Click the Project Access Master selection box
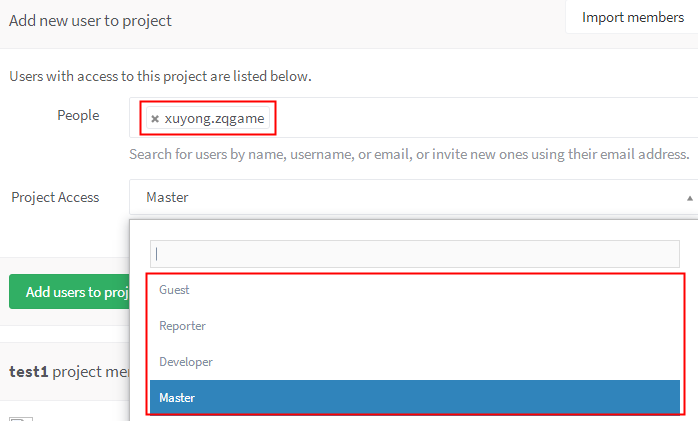This screenshot has width=698, height=421. [400, 198]
